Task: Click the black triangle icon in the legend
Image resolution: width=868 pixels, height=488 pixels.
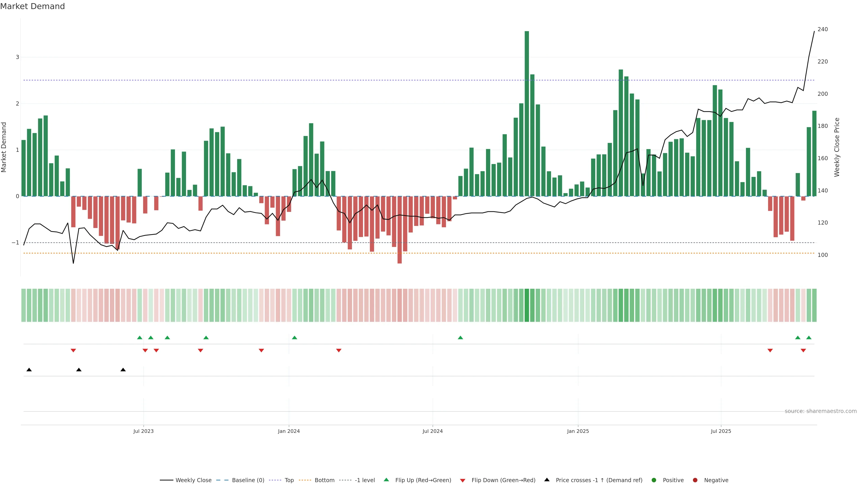Action: coord(547,480)
